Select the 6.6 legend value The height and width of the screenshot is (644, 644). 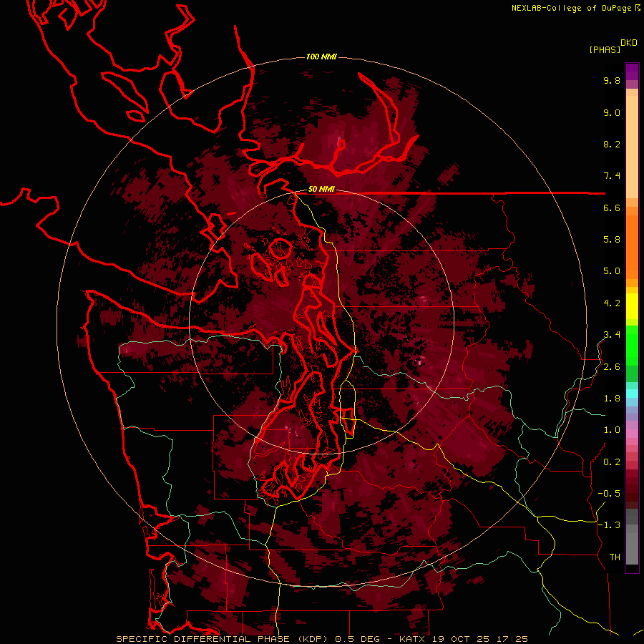612,208
